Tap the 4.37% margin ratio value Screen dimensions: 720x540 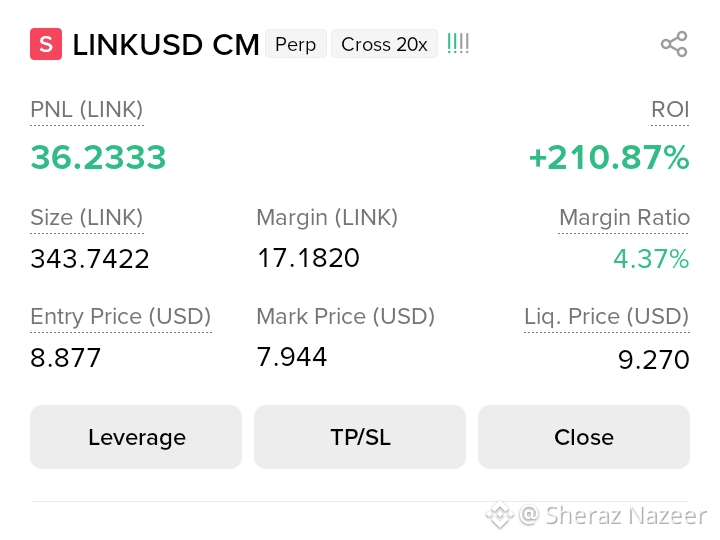coord(651,259)
